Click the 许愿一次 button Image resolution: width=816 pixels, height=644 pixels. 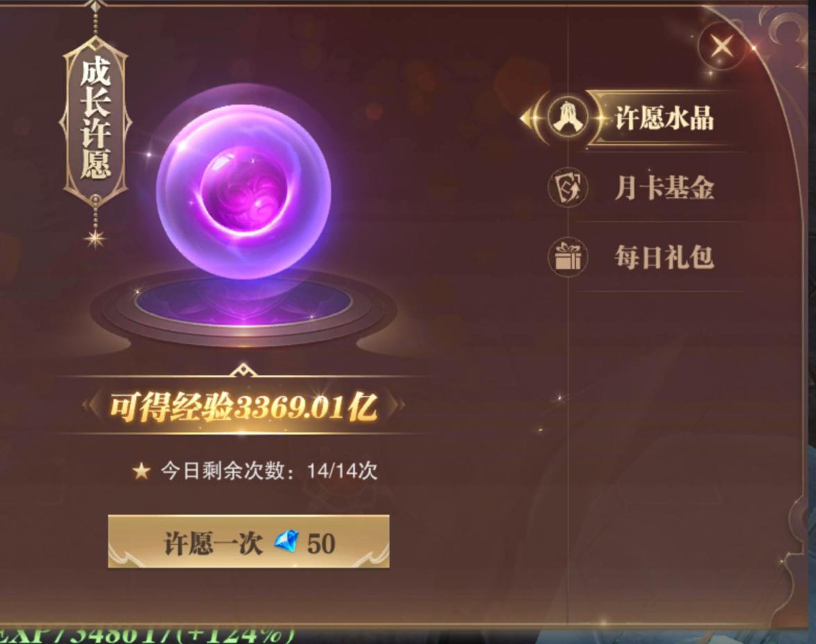[248, 541]
